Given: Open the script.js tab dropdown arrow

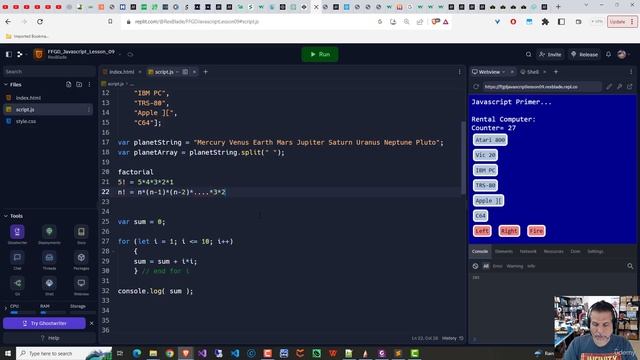Looking at the screenshot, I should 177,72.
